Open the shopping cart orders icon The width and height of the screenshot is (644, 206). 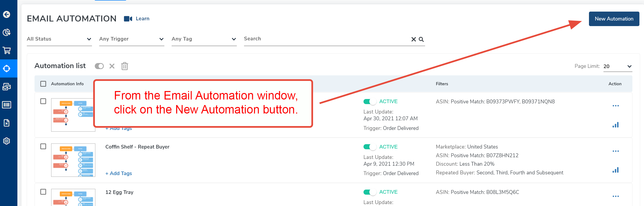pos(7,50)
